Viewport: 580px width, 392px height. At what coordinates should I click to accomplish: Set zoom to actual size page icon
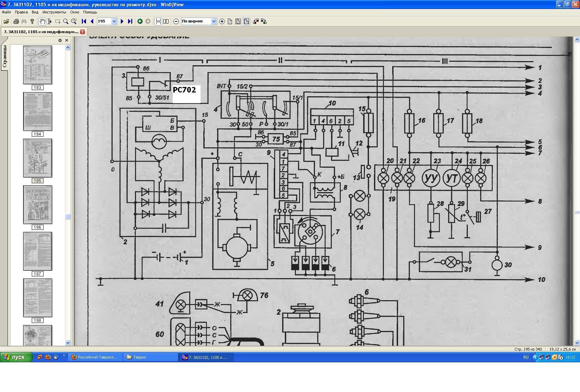[x=230, y=21]
